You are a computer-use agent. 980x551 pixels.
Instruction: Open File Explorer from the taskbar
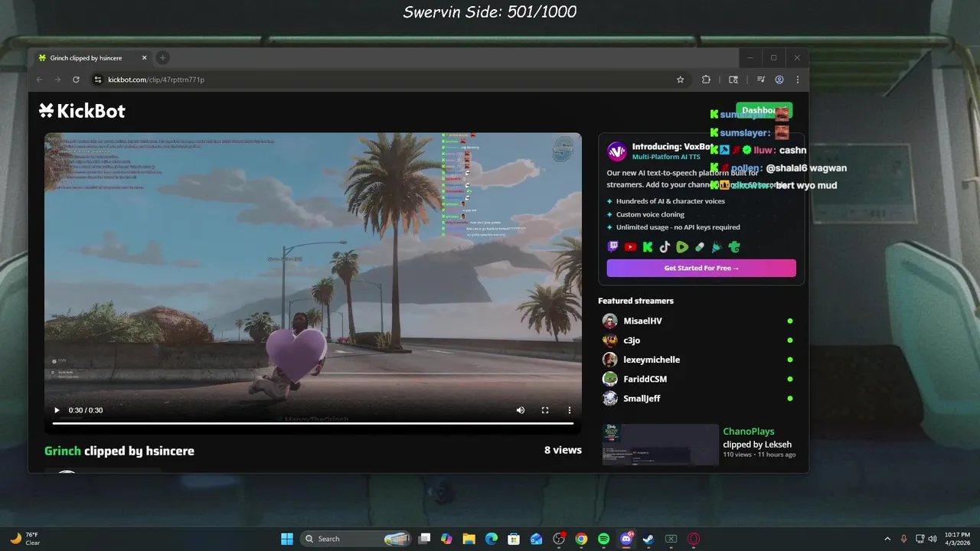pos(469,539)
